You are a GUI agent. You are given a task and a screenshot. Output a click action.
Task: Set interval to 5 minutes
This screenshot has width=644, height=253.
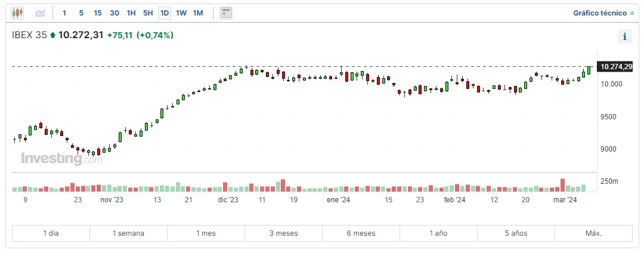(x=81, y=13)
